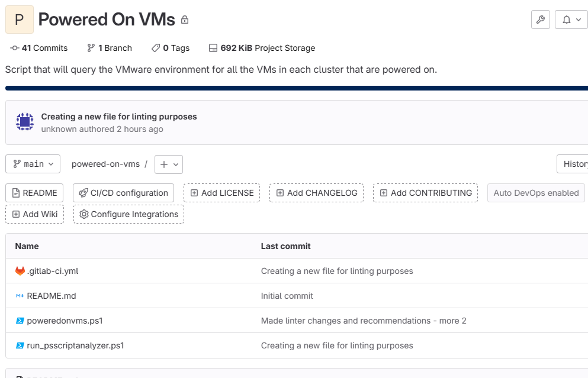Open the .gitlab-ci.yml file
The image size is (588, 378).
click(x=52, y=271)
